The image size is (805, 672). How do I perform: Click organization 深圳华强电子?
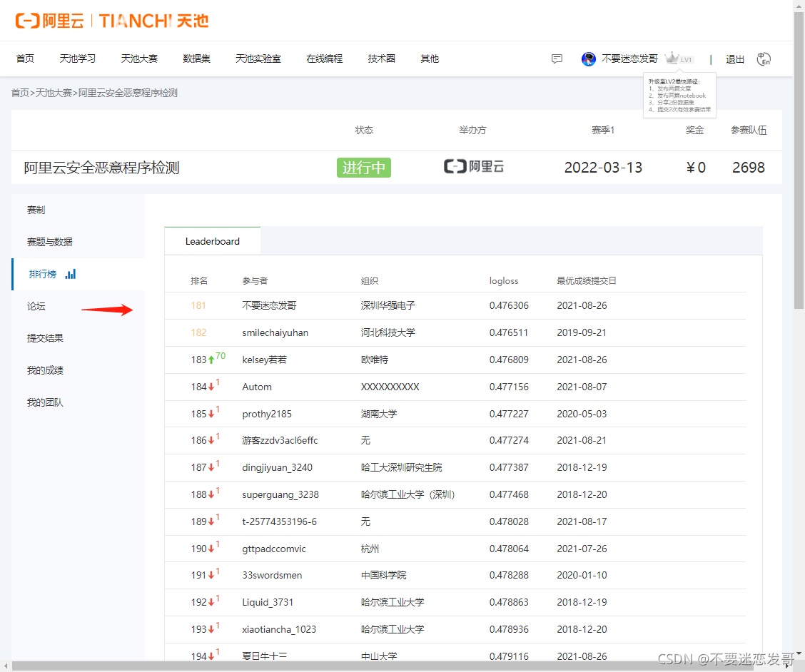[388, 305]
